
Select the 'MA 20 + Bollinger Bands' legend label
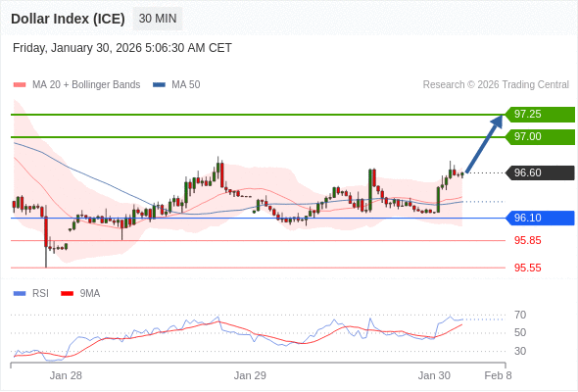tap(86, 85)
